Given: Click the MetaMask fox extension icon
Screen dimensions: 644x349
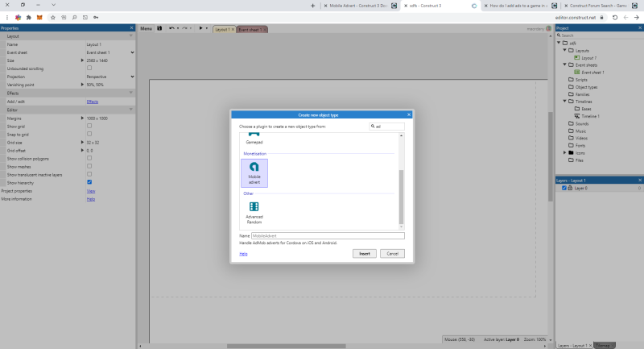Looking at the screenshot, I should (39, 17).
